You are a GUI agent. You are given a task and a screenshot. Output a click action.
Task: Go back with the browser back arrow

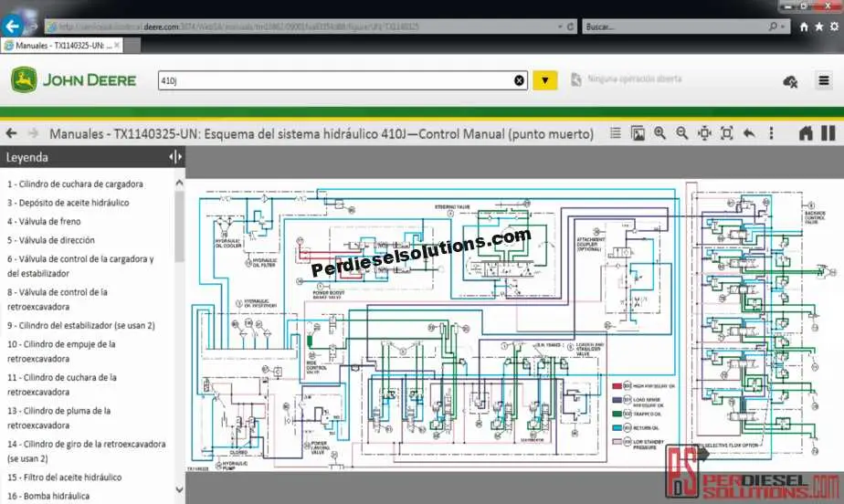12,26
